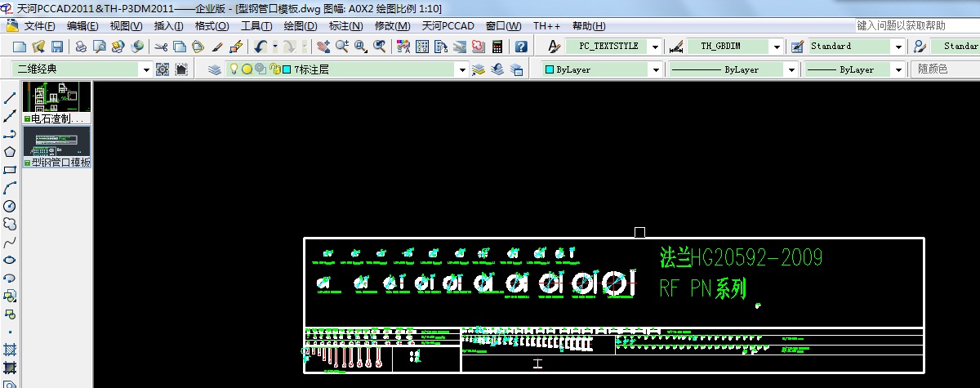This screenshot has height=388, width=980.
Task: Open the ByLayer linetype dropdown
Action: coord(791,70)
